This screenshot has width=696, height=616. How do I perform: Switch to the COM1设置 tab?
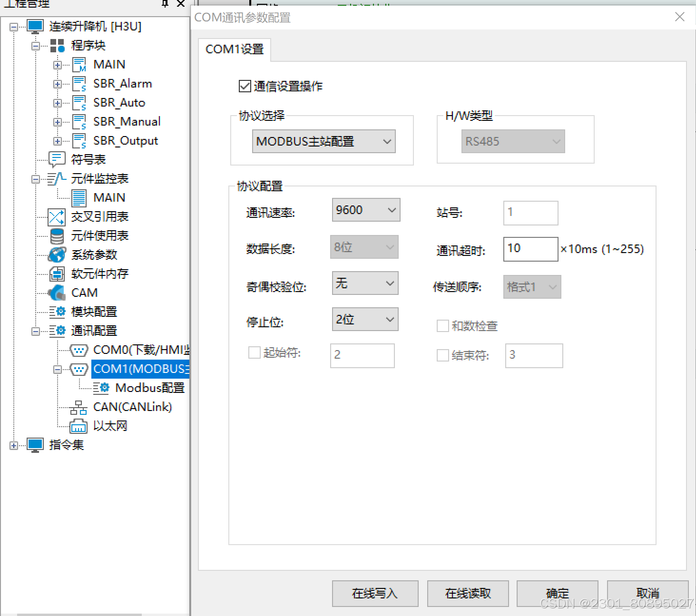coord(234,49)
